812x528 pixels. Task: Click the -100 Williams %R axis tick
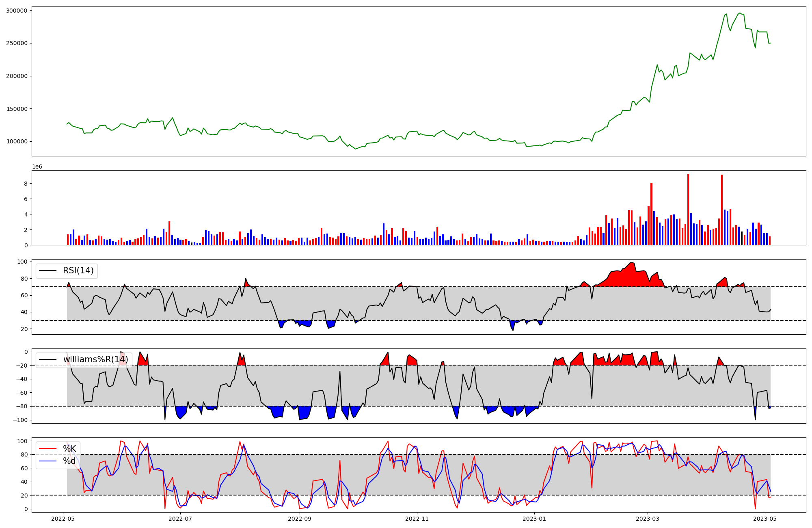click(x=20, y=420)
